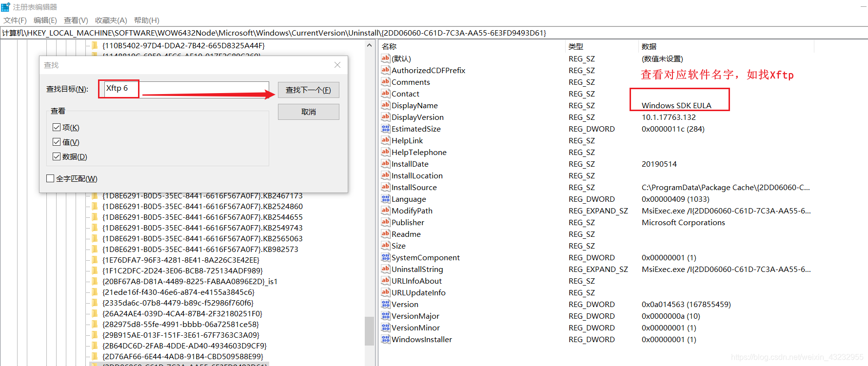Click the string icon beside UninstallString
Screen dimensions: 868x366
[x=386, y=269]
